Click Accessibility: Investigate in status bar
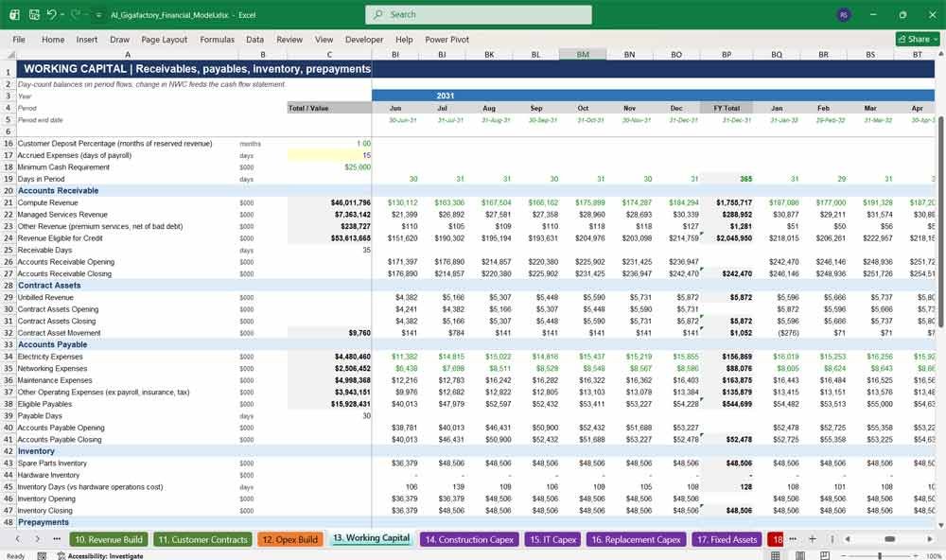Image resolution: width=946 pixels, height=560 pixels. pyautogui.click(x=100, y=556)
